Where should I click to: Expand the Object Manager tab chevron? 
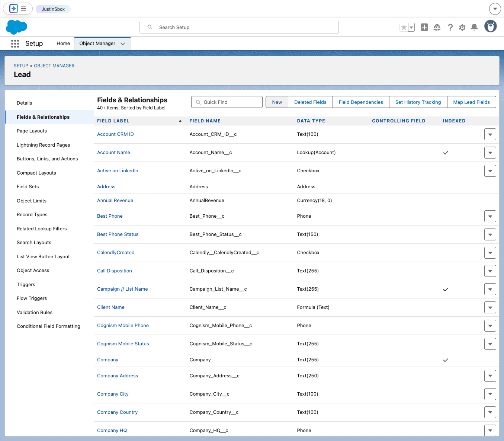click(x=123, y=44)
